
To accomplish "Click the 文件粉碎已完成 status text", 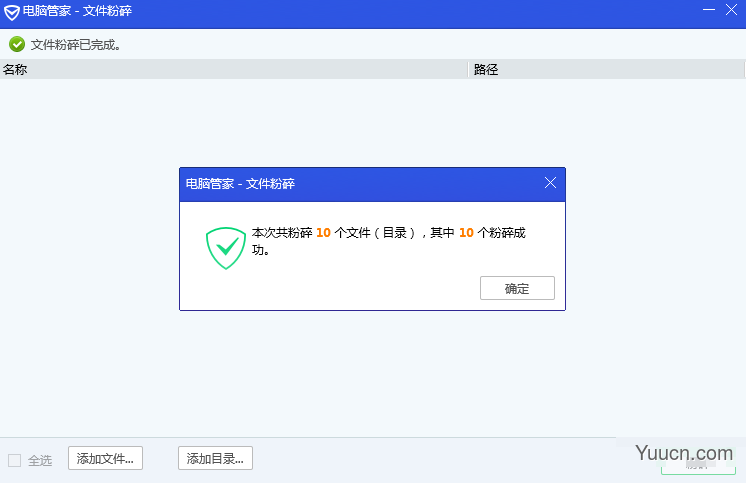I will pos(76,45).
